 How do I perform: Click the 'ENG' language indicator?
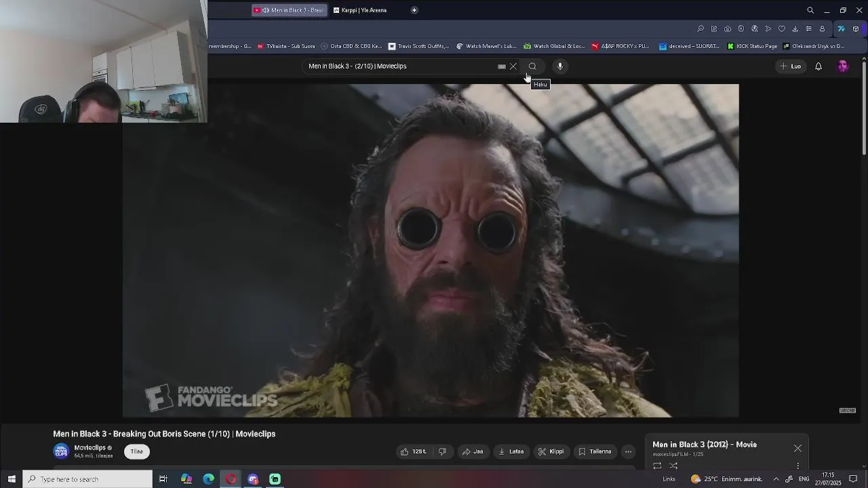pos(804,479)
